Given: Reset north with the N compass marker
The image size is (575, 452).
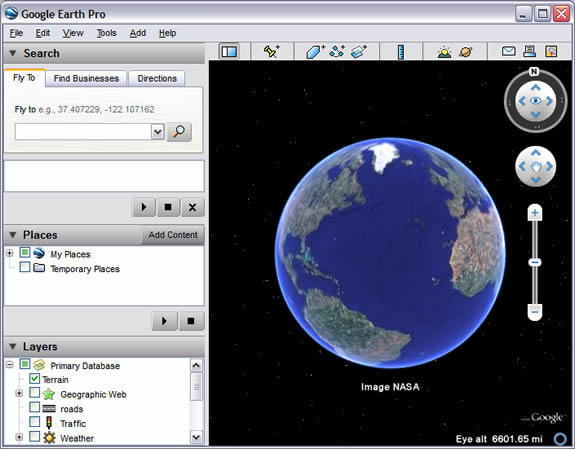Looking at the screenshot, I should point(534,71).
